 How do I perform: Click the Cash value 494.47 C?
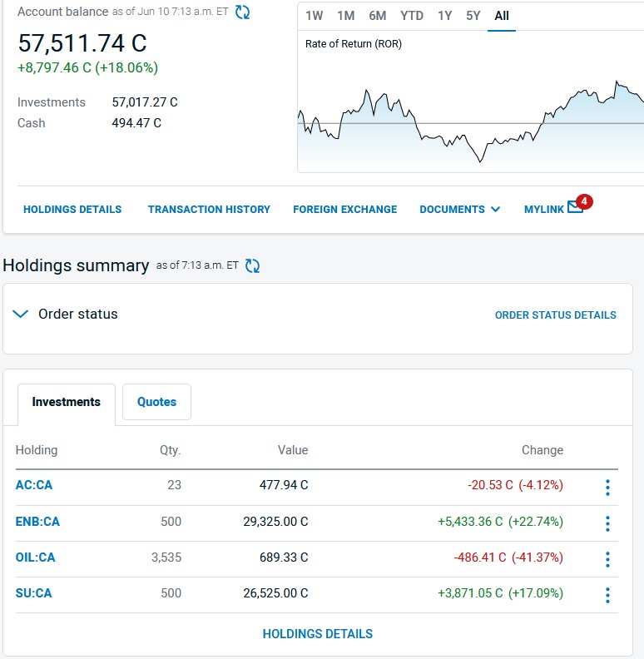click(x=136, y=123)
